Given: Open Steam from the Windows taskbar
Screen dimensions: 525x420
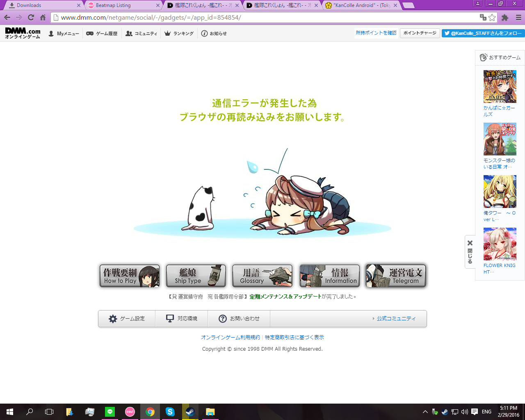Looking at the screenshot, I should pos(190,412).
